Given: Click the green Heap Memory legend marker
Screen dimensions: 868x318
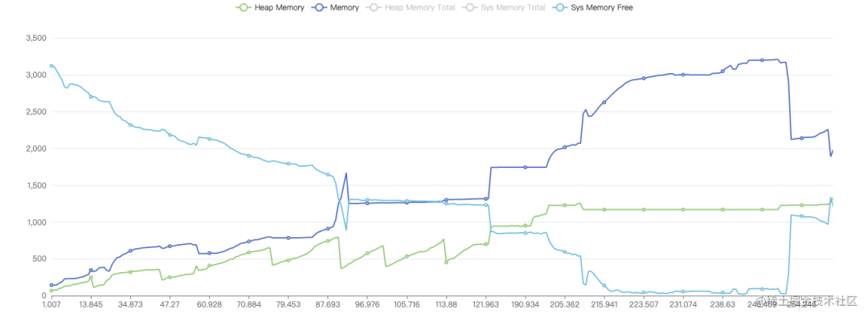Looking at the screenshot, I should [x=242, y=8].
